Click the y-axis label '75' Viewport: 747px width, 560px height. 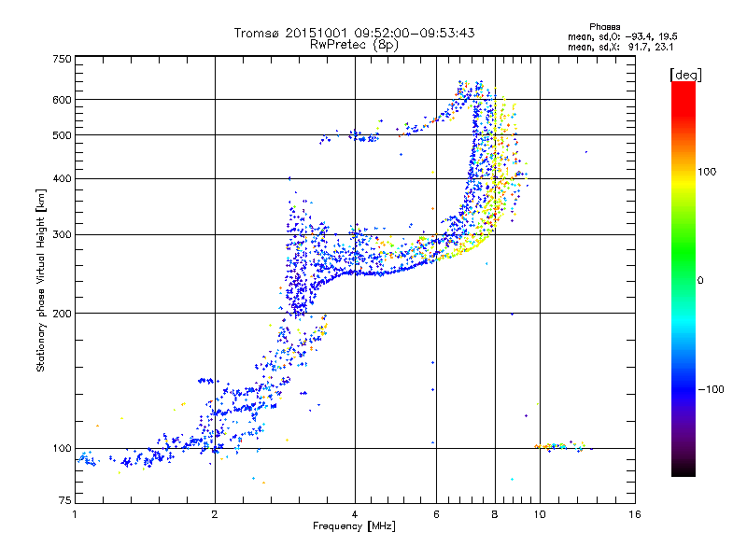coord(65,500)
